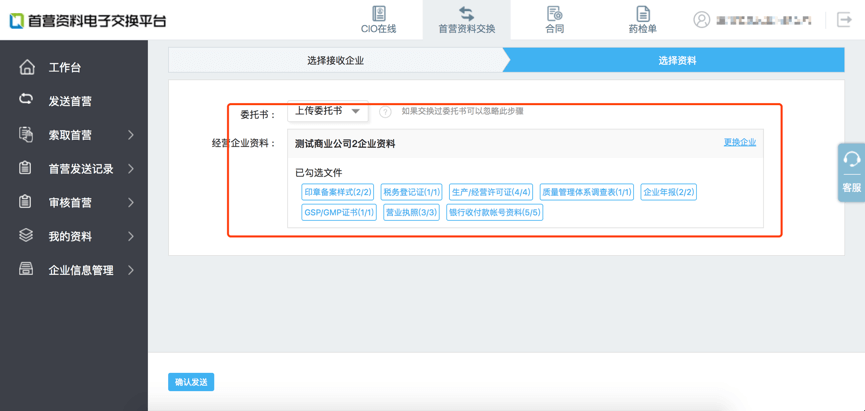Click the blurred username text

pos(763,20)
